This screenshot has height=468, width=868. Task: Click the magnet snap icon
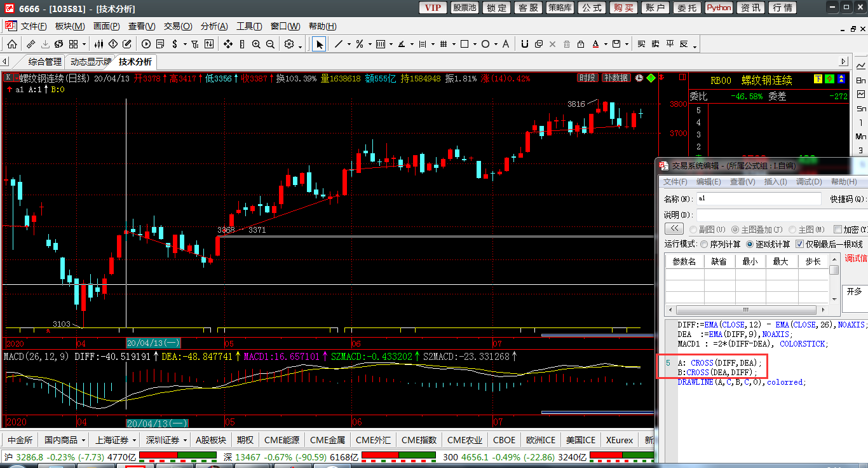click(x=525, y=44)
